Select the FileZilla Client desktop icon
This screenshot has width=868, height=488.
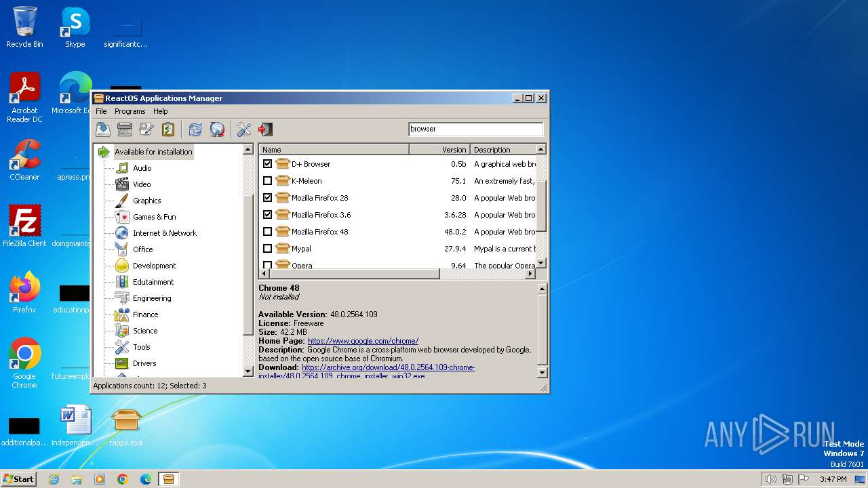click(x=24, y=226)
